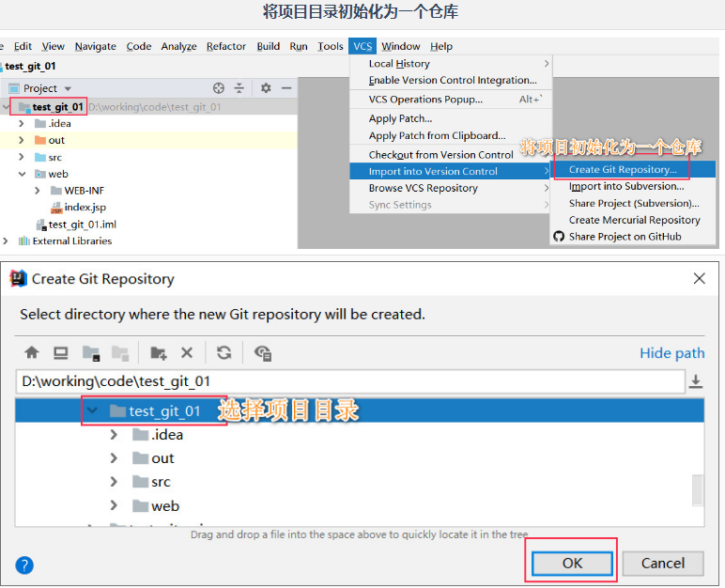Open the Tools menu
The height and width of the screenshot is (588, 725).
[331, 46]
